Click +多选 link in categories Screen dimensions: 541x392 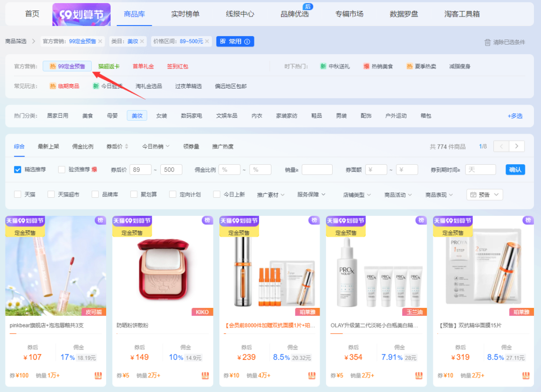click(x=515, y=116)
